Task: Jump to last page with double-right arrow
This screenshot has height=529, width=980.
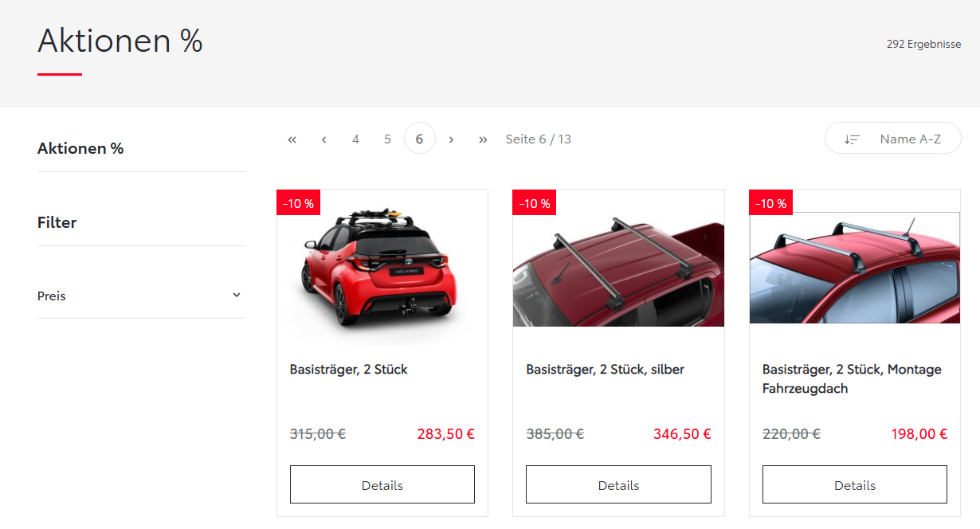Action: click(483, 139)
